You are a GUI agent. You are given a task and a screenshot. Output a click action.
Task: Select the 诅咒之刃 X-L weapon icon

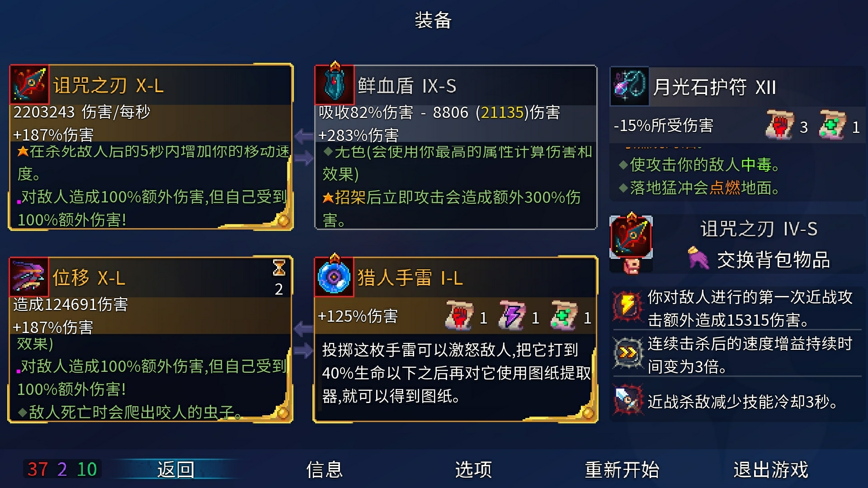(29, 85)
